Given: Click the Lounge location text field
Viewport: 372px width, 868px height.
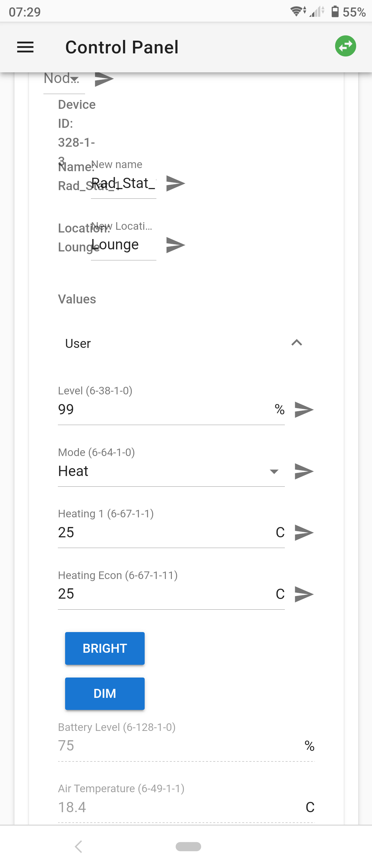Looking at the screenshot, I should tap(122, 245).
